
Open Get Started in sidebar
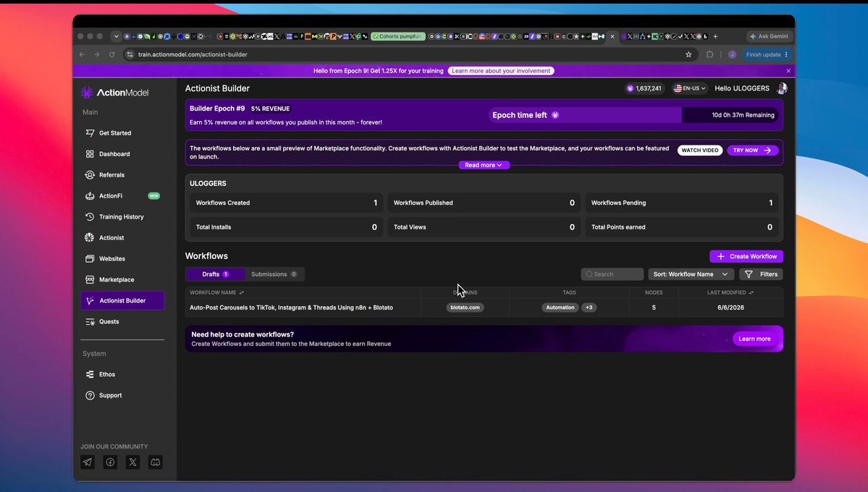(x=115, y=133)
